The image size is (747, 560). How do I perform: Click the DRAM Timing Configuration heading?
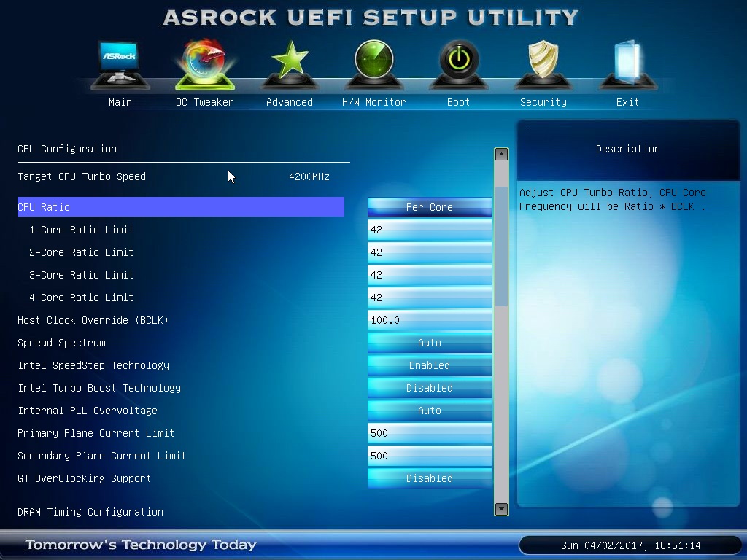pos(90,512)
